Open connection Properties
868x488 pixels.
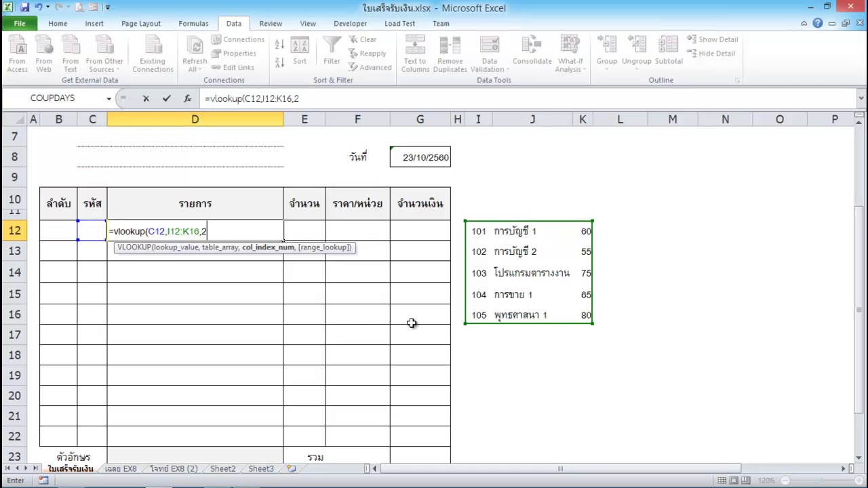click(x=233, y=54)
